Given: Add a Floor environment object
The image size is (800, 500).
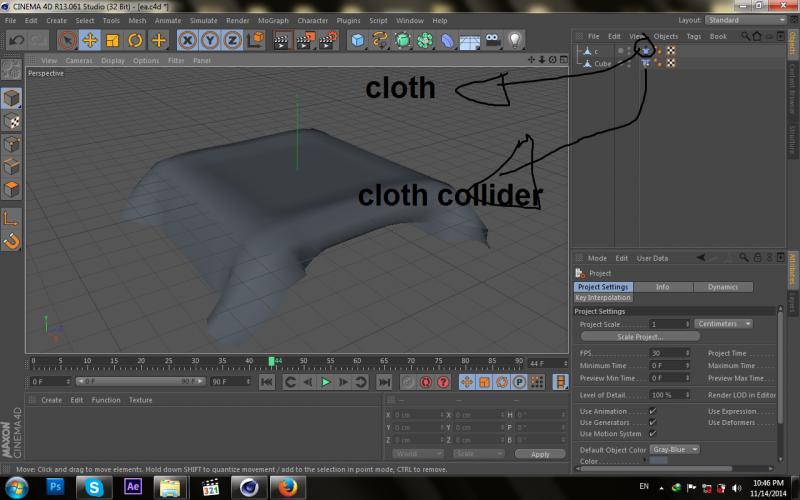Looking at the screenshot, I should pyautogui.click(x=470, y=40).
